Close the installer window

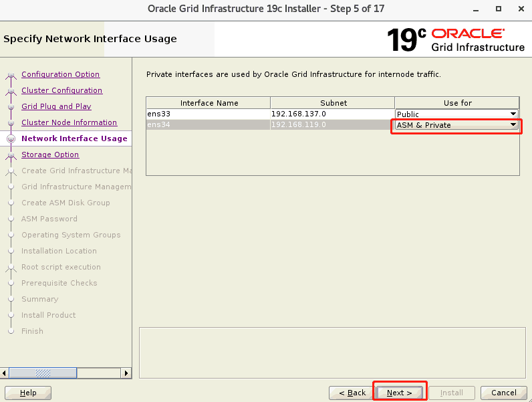coord(521,9)
